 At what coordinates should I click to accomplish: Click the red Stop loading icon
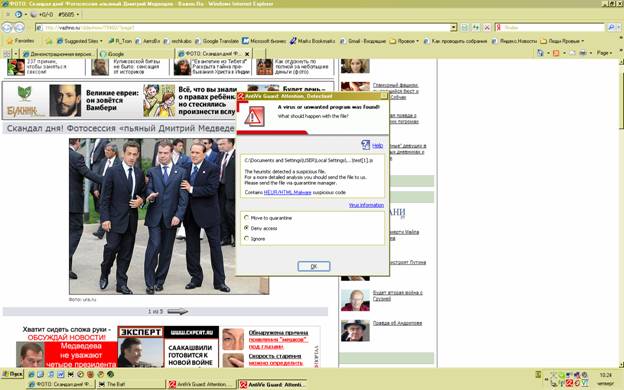(x=487, y=27)
